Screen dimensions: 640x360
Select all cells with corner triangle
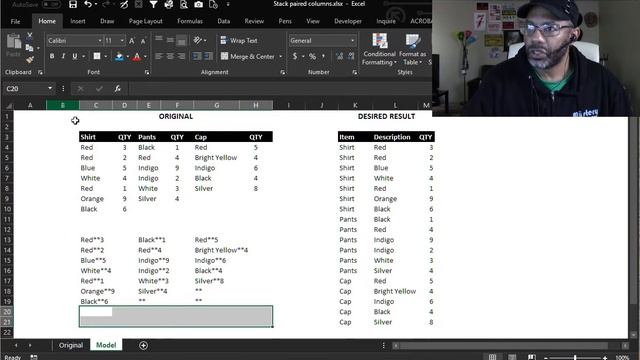(8, 105)
